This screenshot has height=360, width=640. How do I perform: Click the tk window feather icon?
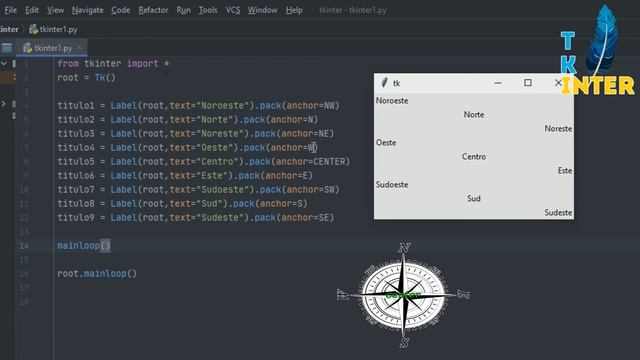(x=384, y=83)
